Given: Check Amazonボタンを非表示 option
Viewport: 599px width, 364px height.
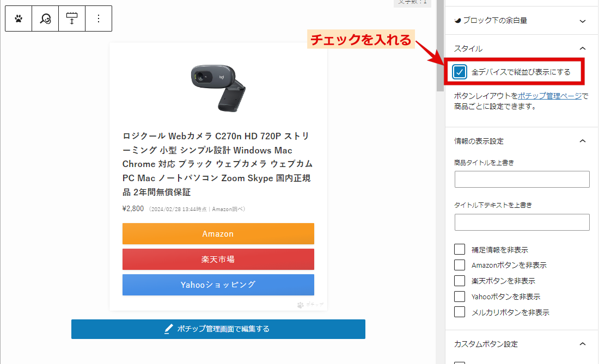Looking at the screenshot, I should [x=460, y=265].
